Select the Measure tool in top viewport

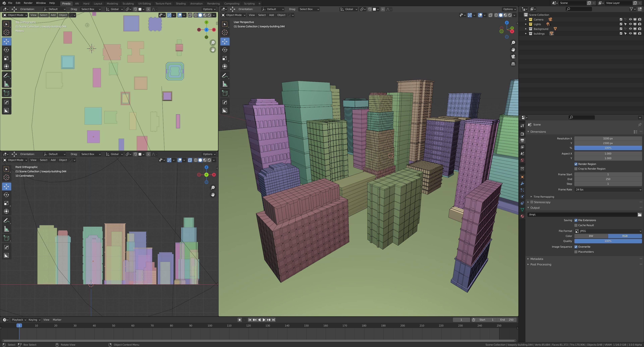point(7,84)
